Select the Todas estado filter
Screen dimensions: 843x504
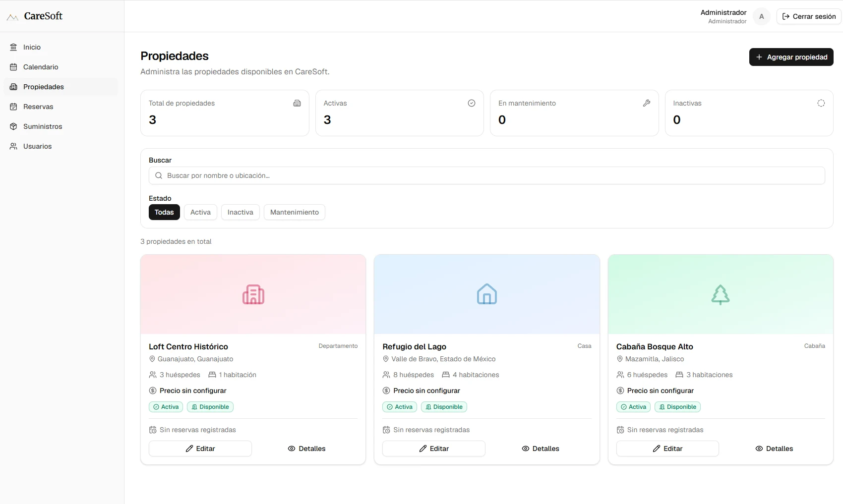[164, 212]
